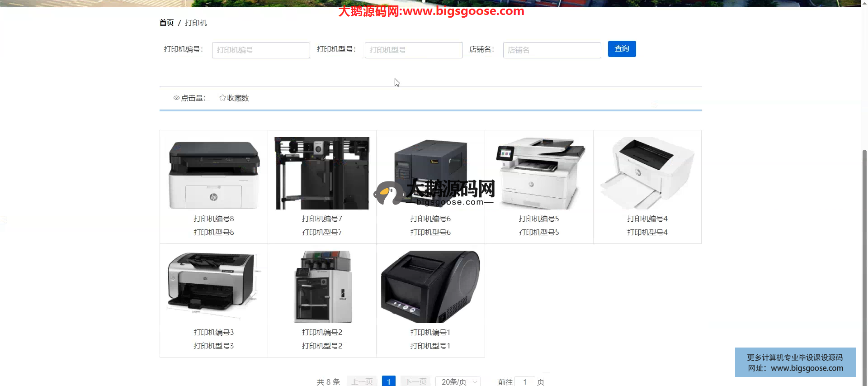Open printer number 4 image
Viewport: 868px width, 386px height.
click(647, 173)
